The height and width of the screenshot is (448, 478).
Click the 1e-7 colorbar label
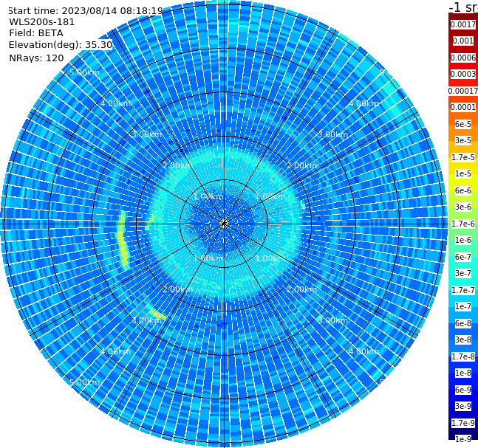pos(463,306)
